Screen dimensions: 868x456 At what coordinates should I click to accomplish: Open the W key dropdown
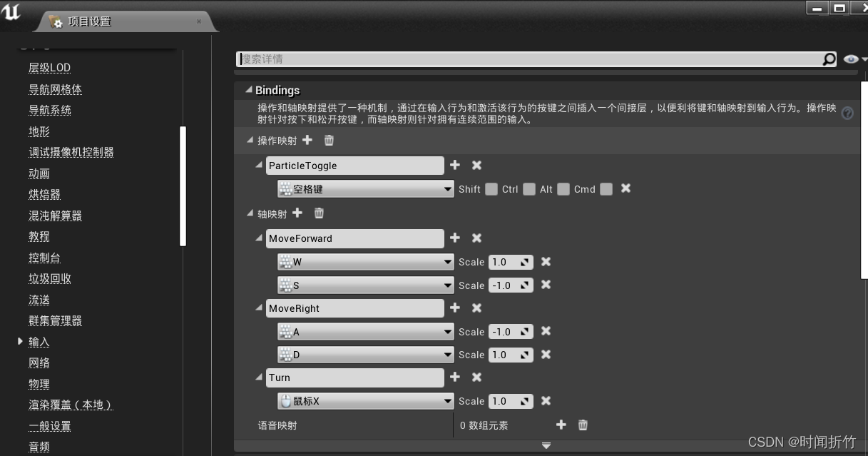tap(365, 262)
